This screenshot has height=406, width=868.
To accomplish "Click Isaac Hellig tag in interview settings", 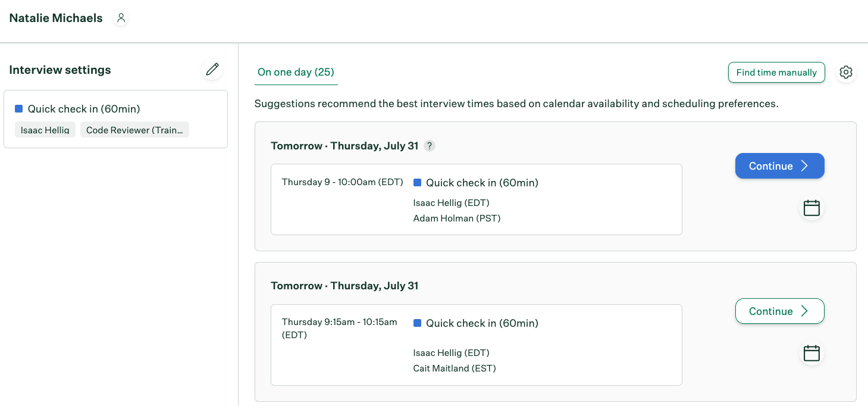I will (45, 130).
